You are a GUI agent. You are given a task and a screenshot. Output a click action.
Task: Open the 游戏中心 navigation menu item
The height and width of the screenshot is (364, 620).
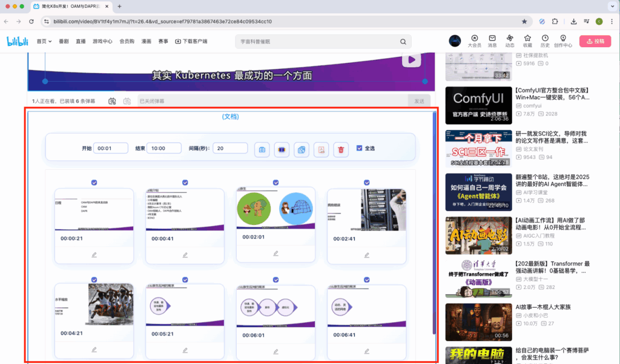pyautogui.click(x=102, y=42)
